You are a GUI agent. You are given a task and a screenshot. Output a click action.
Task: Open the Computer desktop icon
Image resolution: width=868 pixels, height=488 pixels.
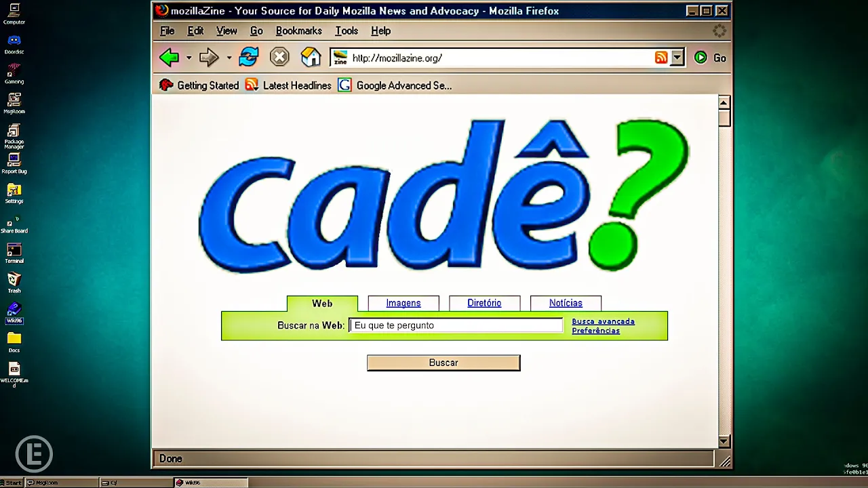click(14, 14)
